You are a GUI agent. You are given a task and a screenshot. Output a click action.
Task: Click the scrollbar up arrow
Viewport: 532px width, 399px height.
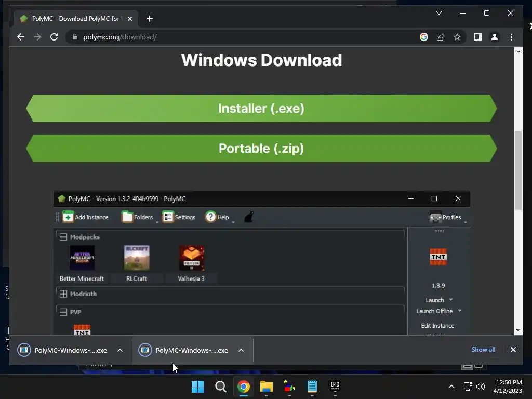click(x=518, y=51)
